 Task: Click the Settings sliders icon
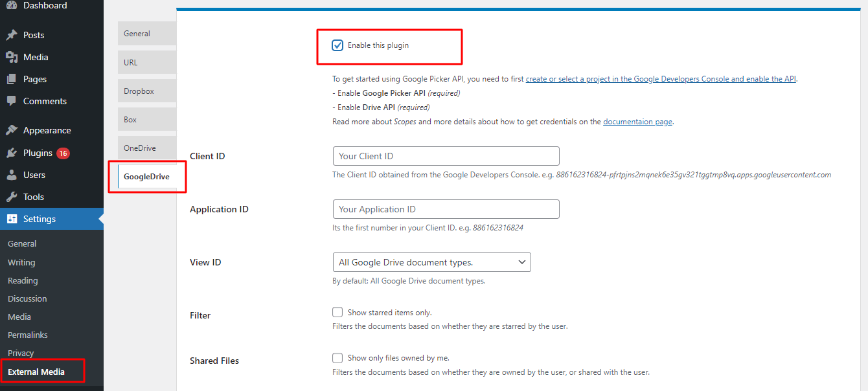point(12,219)
